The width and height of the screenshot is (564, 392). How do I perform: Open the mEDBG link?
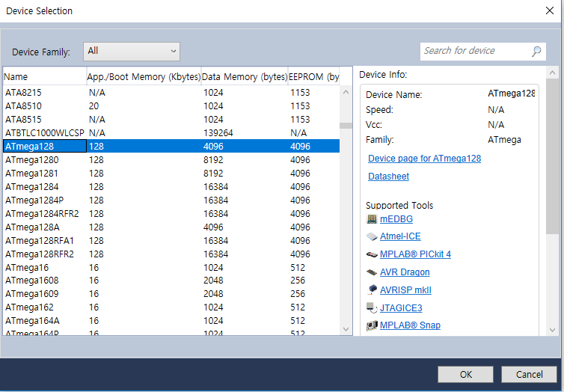(396, 219)
